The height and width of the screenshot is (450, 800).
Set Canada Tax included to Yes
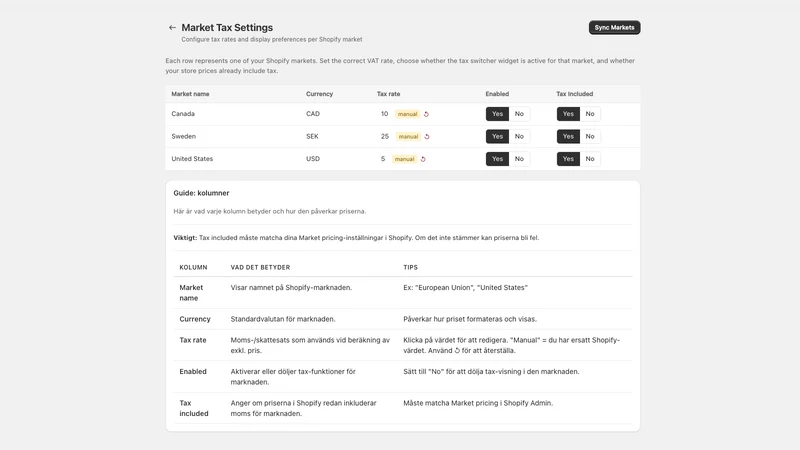tap(568, 114)
